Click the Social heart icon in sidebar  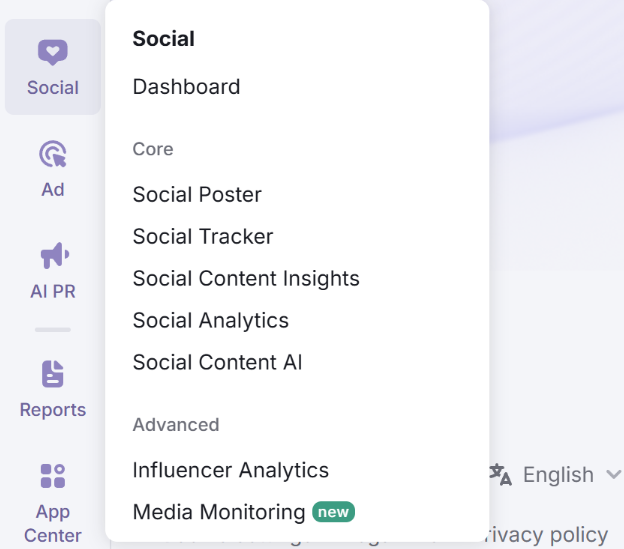pyautogui.click(x=52, y=53)
